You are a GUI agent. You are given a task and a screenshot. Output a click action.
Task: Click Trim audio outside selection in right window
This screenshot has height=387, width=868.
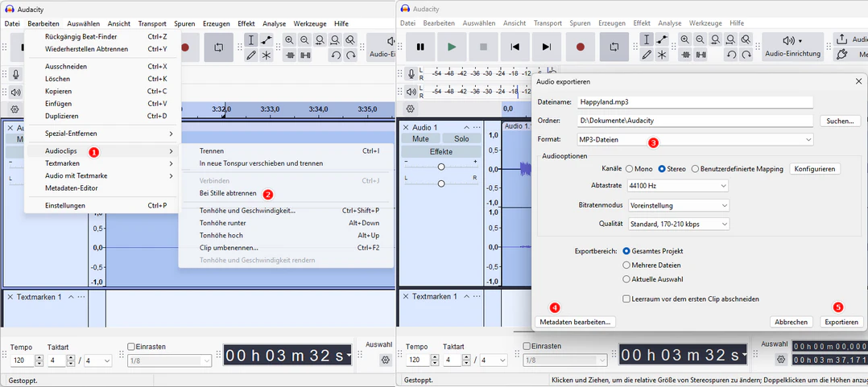(685, 55)
